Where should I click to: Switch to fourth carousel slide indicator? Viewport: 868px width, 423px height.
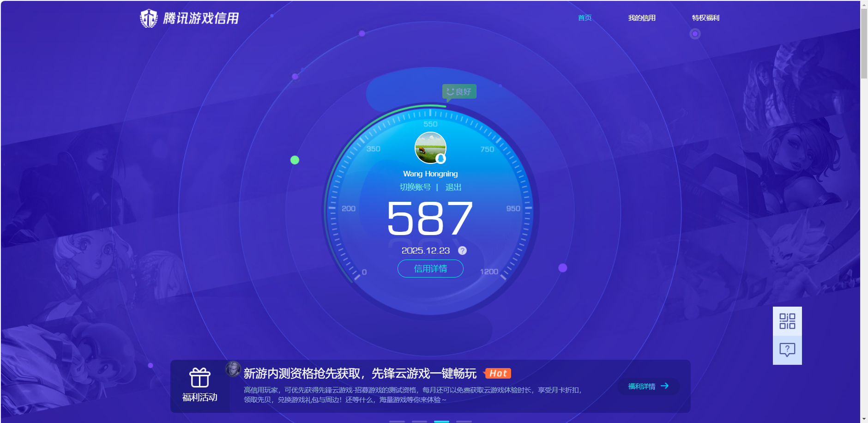tap(464, 421)
